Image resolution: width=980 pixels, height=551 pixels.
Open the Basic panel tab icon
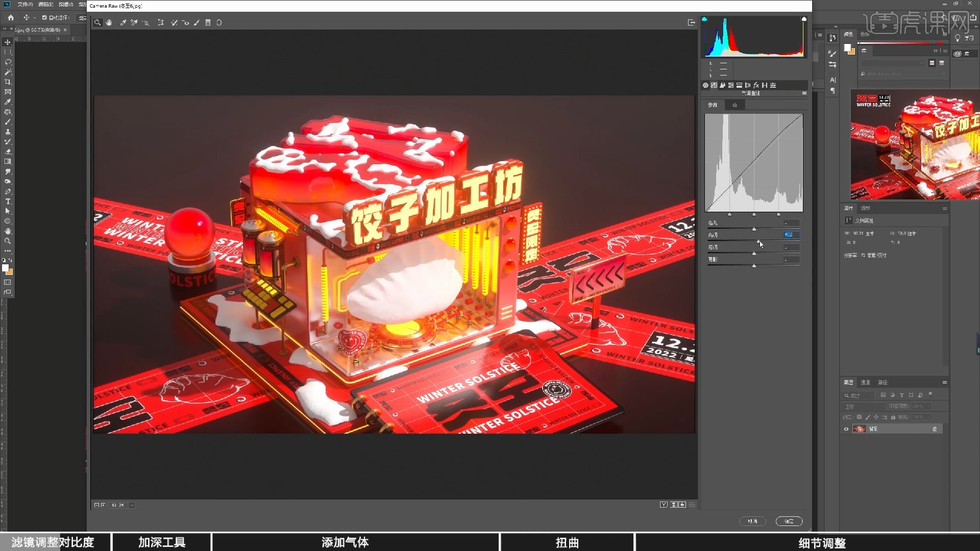tap(706, 85)
